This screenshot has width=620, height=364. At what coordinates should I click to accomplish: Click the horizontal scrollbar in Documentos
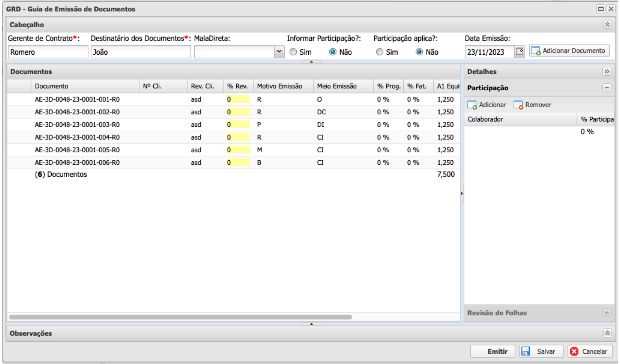(x=180, y=317)
